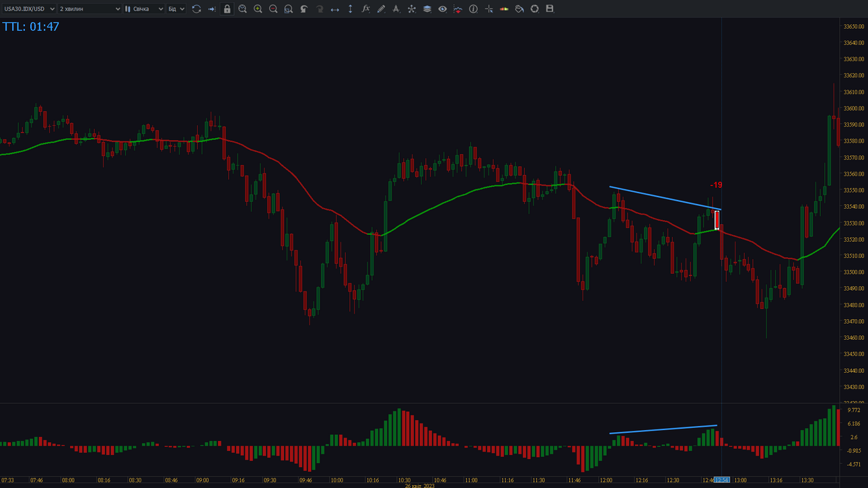Click the vertical double-arrow scale icon
868x488 pixels.
coord(350,9)
